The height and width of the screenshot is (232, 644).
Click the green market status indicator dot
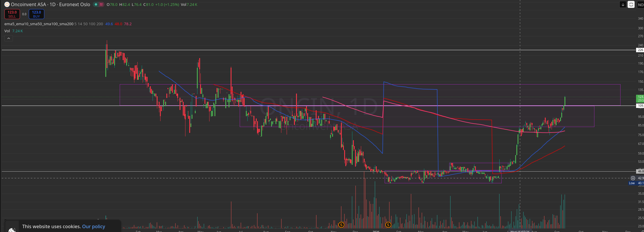(96, 4)
